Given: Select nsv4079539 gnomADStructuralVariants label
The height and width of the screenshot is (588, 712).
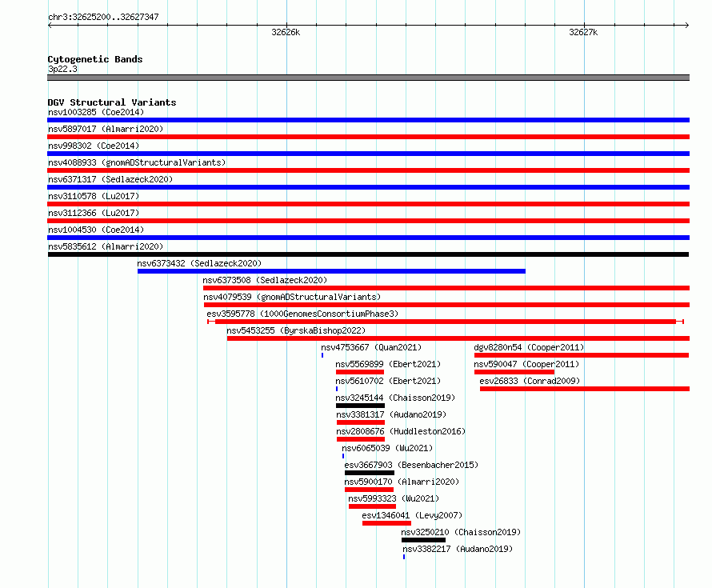Looking at the screenshot, I should point(292,297).
